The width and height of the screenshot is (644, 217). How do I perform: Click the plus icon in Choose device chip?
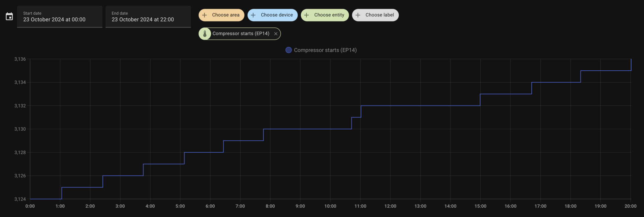coord(253,15)
